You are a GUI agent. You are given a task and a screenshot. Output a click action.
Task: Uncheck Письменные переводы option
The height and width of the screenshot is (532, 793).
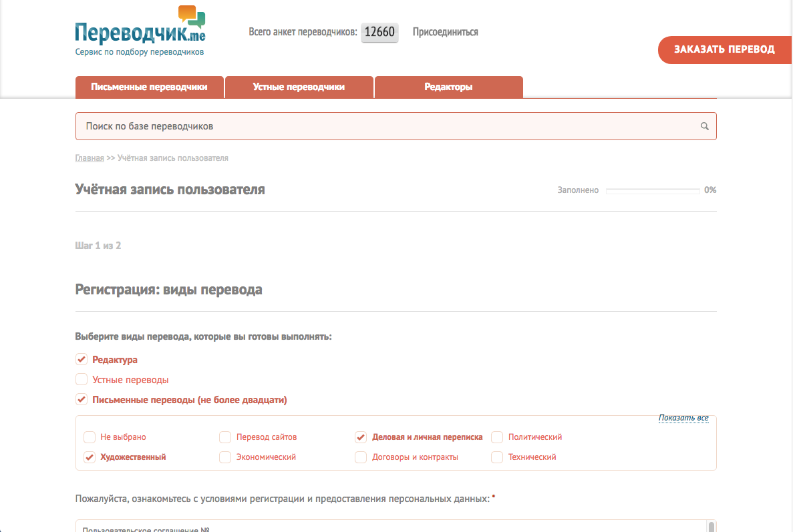pyautogui.click(x=82, y=399)
